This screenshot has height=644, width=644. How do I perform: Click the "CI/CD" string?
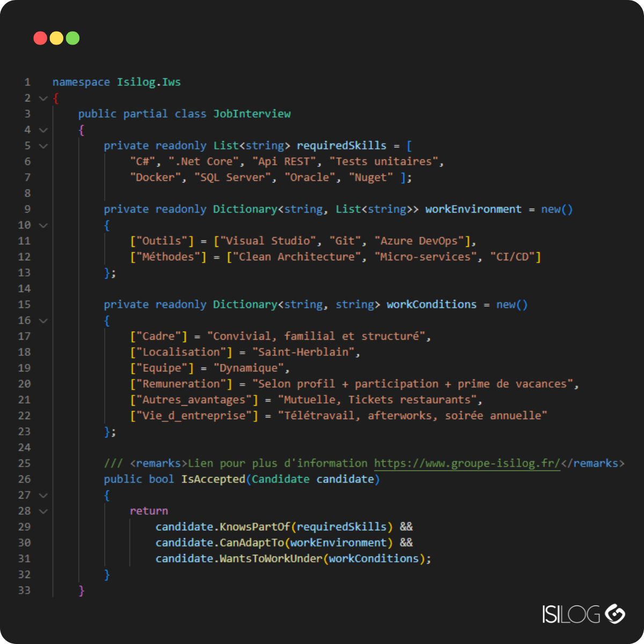click(x=512, y=257)
